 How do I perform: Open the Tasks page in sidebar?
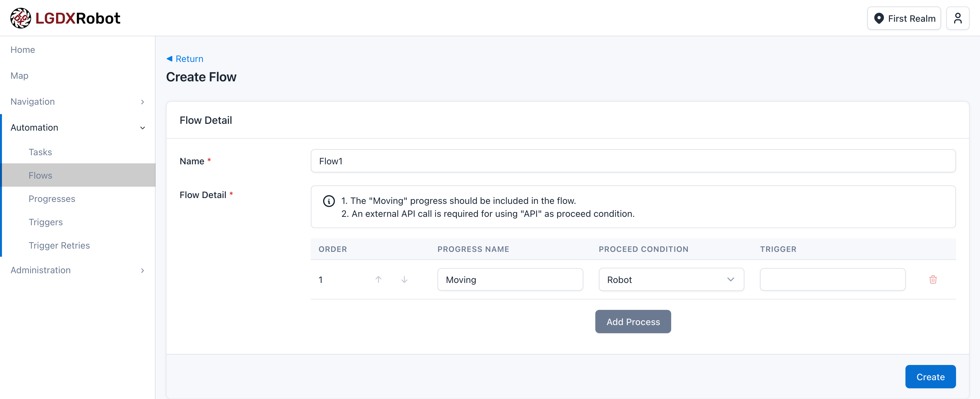[x=40, y=152]
